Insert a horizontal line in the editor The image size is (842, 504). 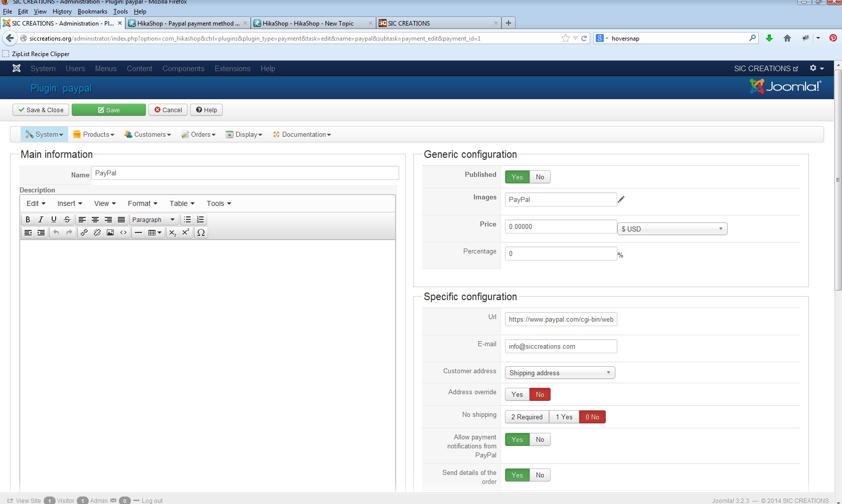138,232
